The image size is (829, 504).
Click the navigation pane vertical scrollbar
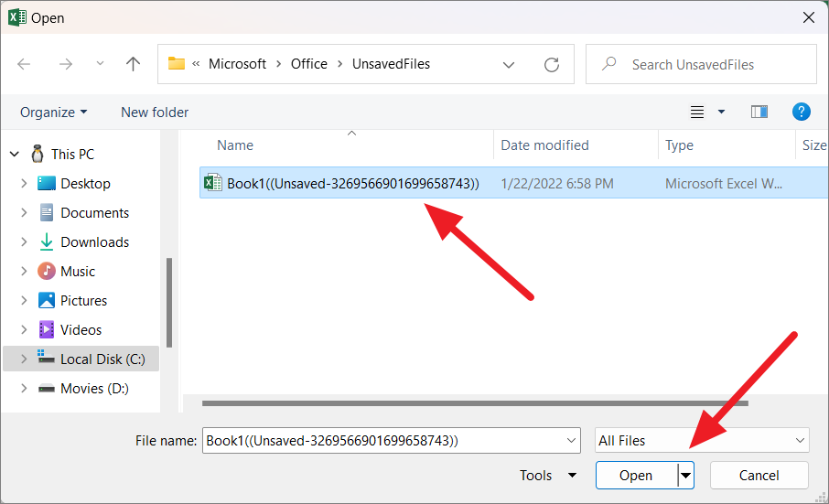169,302
